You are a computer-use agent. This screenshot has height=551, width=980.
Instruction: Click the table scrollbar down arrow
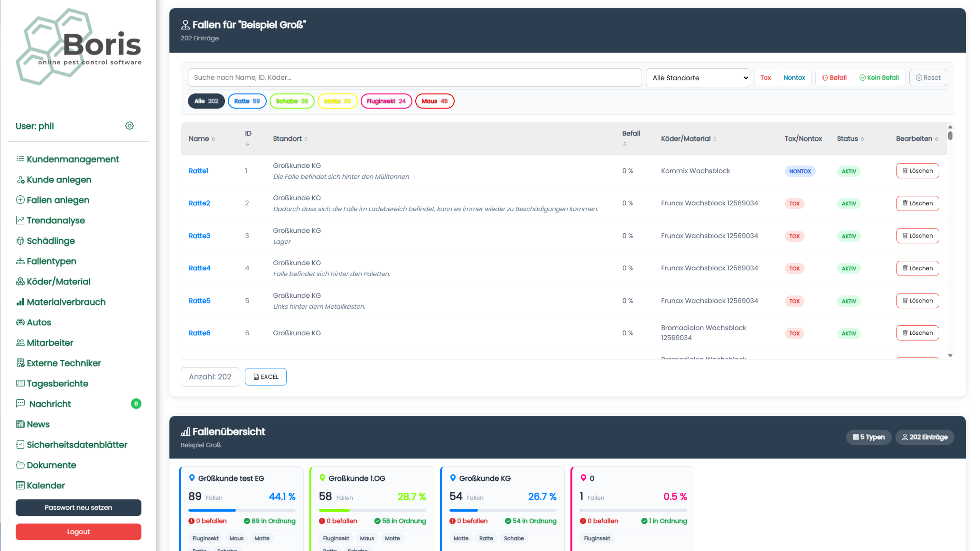950,355
